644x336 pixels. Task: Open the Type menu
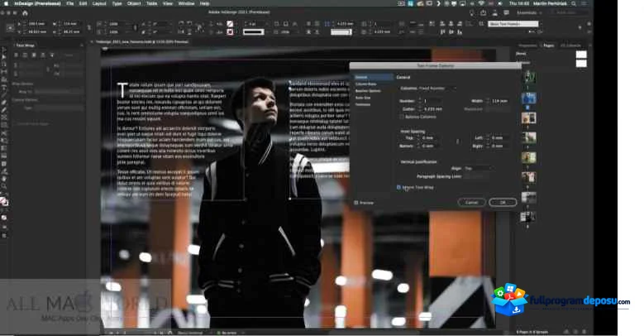(x=117, y=3)
